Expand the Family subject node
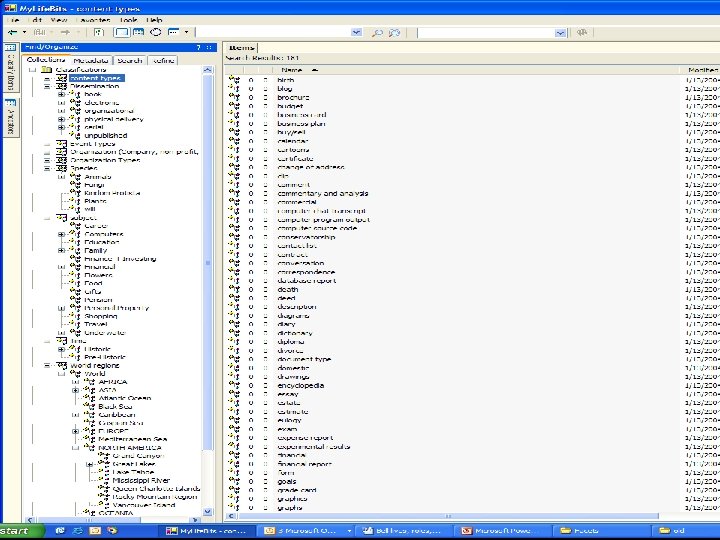The width and height of the screenshot is (720, 540). click(x=61, y=251)
